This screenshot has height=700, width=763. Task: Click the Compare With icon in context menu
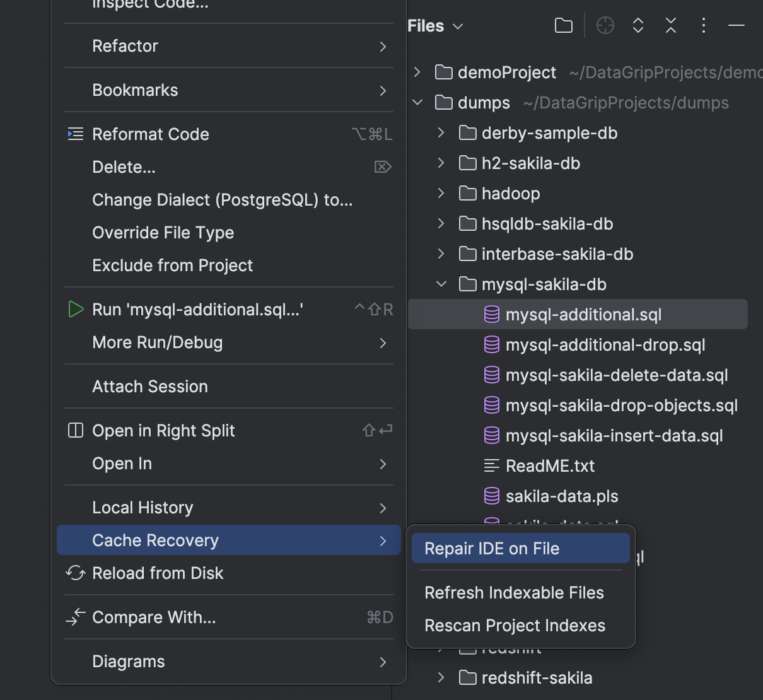[75, 617]
